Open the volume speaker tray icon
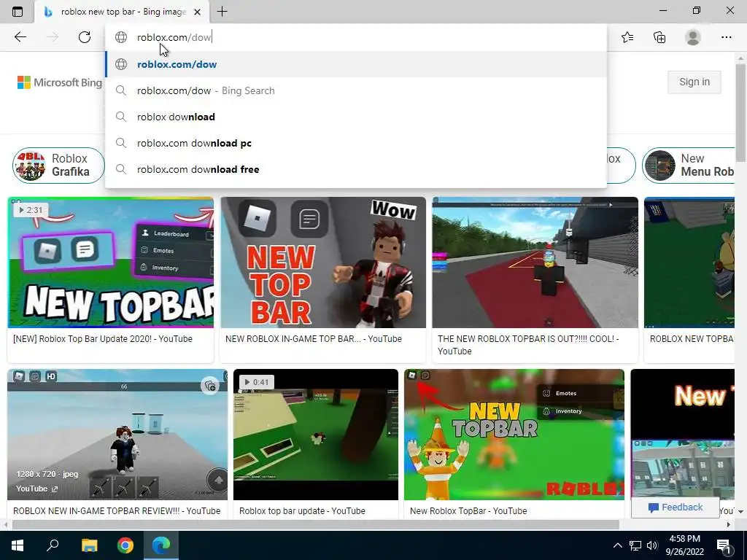The height and width of the screenshot is (560, 747). (x=652, y=545)
